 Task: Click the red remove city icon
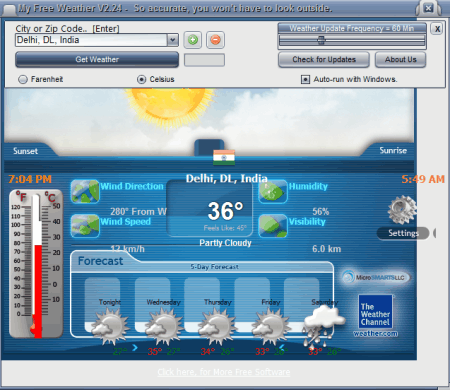click(215, 40)
